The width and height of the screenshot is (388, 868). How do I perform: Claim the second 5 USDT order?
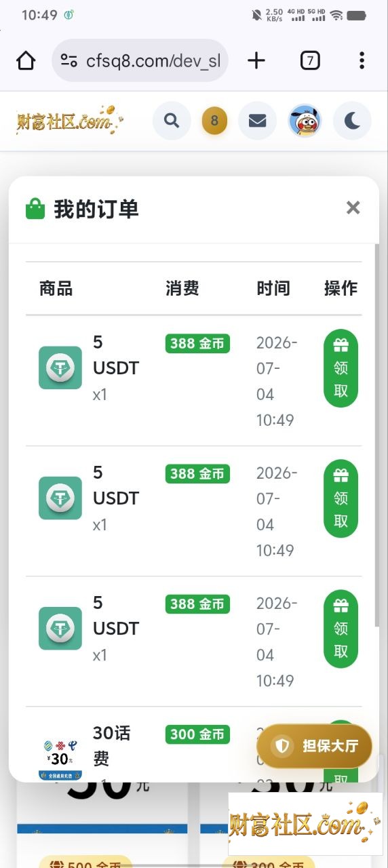(341, 498)
